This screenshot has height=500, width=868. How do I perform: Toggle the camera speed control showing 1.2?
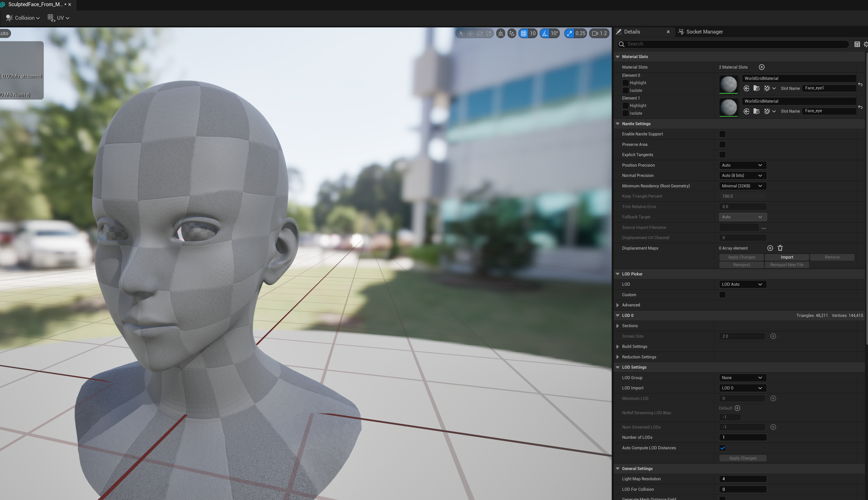(x=599, y=33)
